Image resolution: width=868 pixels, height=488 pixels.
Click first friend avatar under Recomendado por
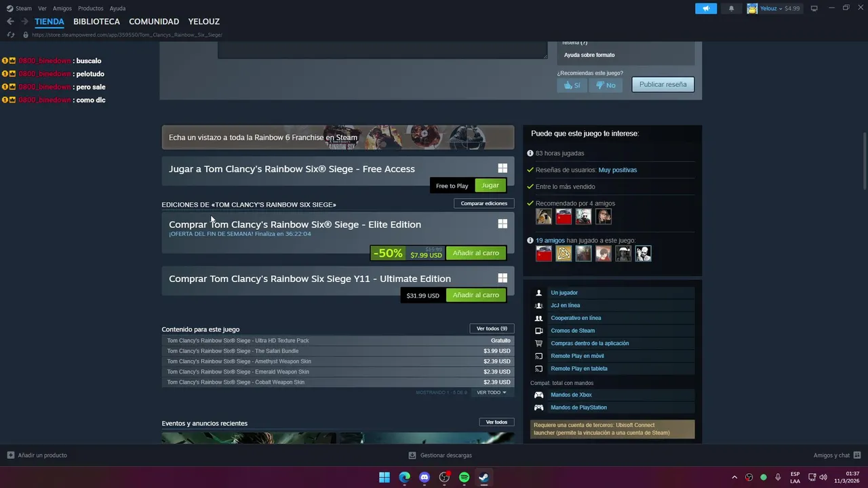[544, 216]
